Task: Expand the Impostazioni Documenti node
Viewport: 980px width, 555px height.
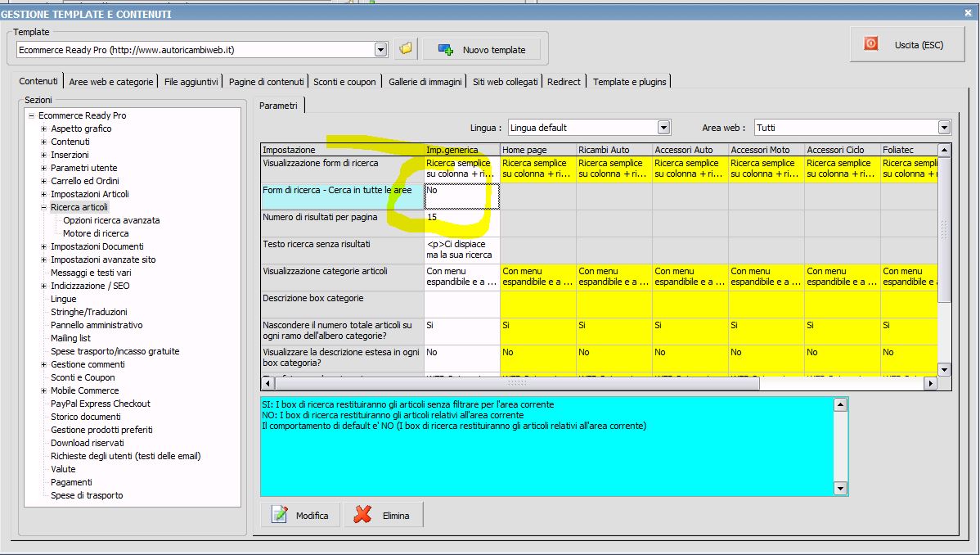Action: (x=43, y=247)
